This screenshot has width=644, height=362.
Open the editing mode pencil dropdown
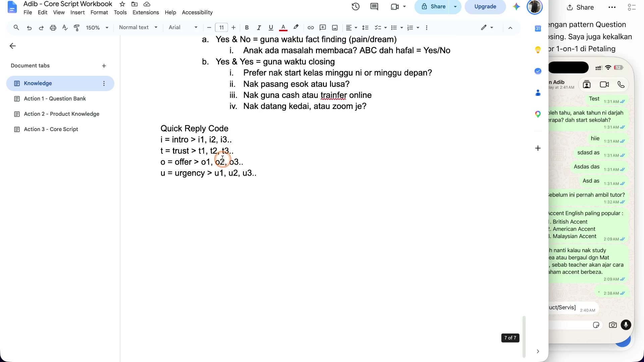pos(487,28)
